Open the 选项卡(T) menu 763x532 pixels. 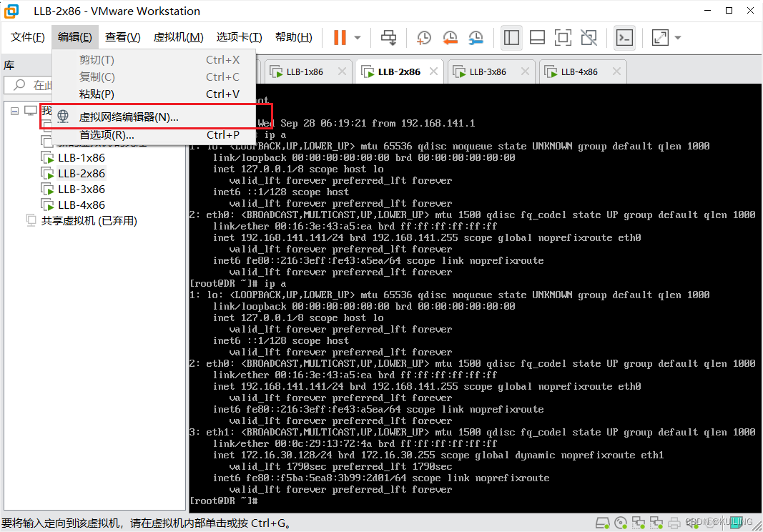(239, 37)
